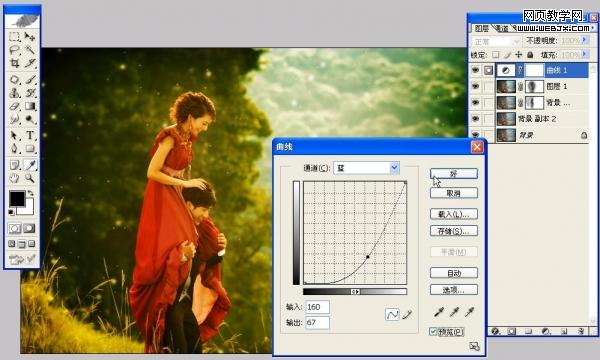Select the Eyedropper tool in toolbox

pyautogui.click(x=29, y=165)
